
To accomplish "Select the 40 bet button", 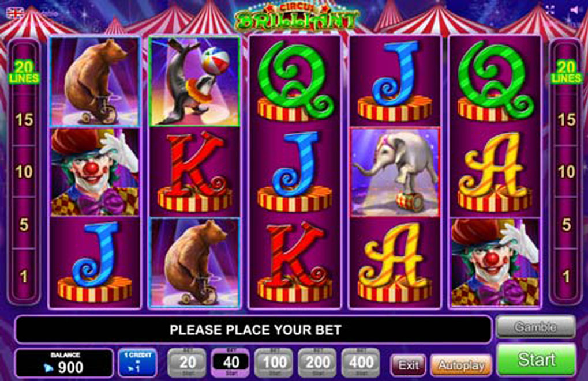I will 231,363.
